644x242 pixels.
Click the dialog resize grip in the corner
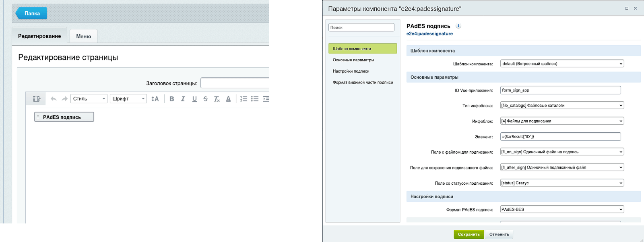click(x=642, y=240)
